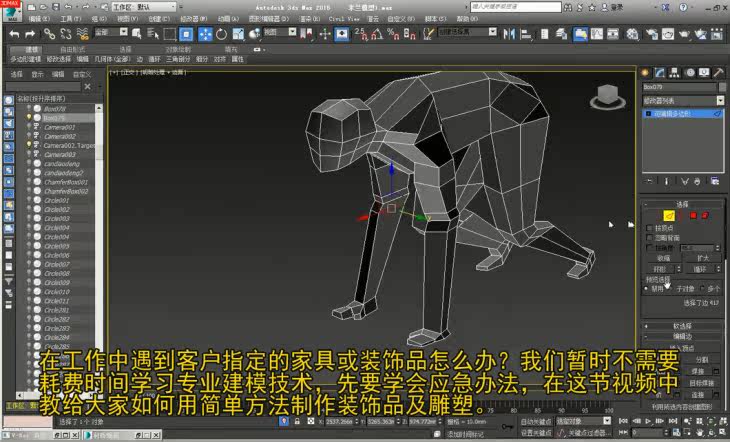Image resolution: width=730 pixels, height=442 pixels.
Task: Toggle the Spinner Snap icon
Action: coord(410,34)
